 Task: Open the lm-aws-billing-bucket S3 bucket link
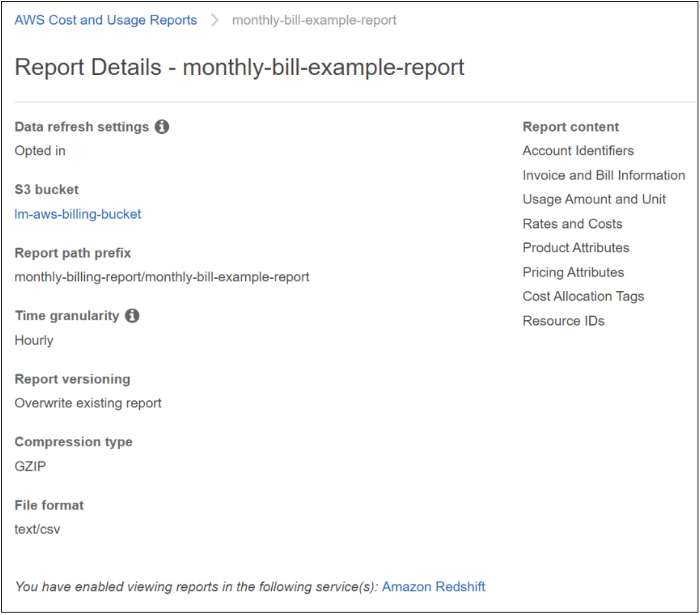pos(78,214)
